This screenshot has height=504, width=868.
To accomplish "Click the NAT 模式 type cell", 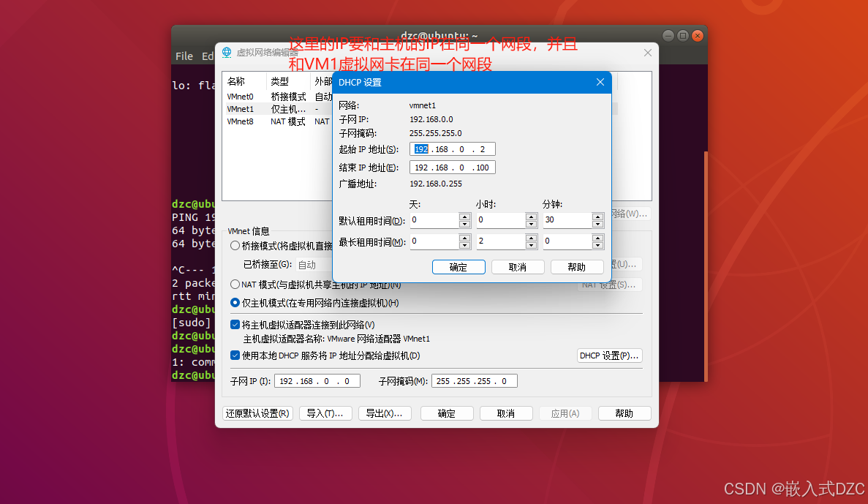I will click(288, 121).
